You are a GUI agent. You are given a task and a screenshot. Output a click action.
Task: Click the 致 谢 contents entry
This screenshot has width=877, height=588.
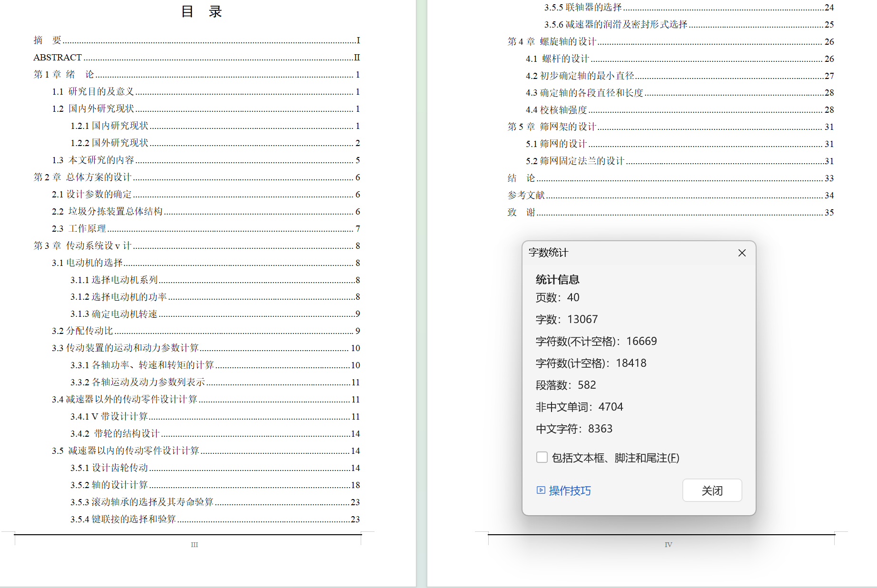tap(670, 213)
